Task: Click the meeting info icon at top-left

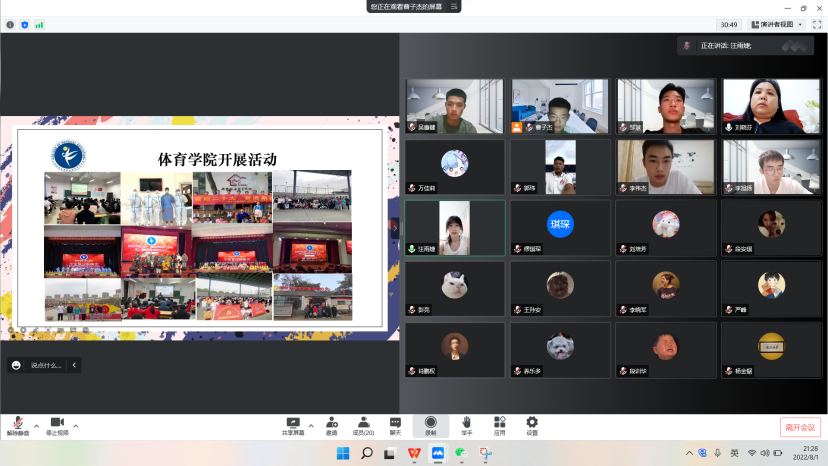Action: coord(11,24)
